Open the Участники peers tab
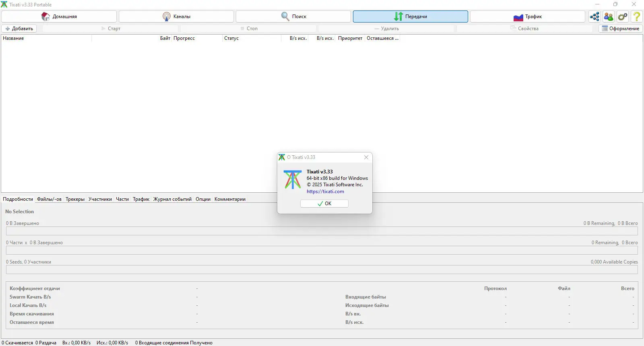This screenshot has height=346, width=644. [100, 199]
